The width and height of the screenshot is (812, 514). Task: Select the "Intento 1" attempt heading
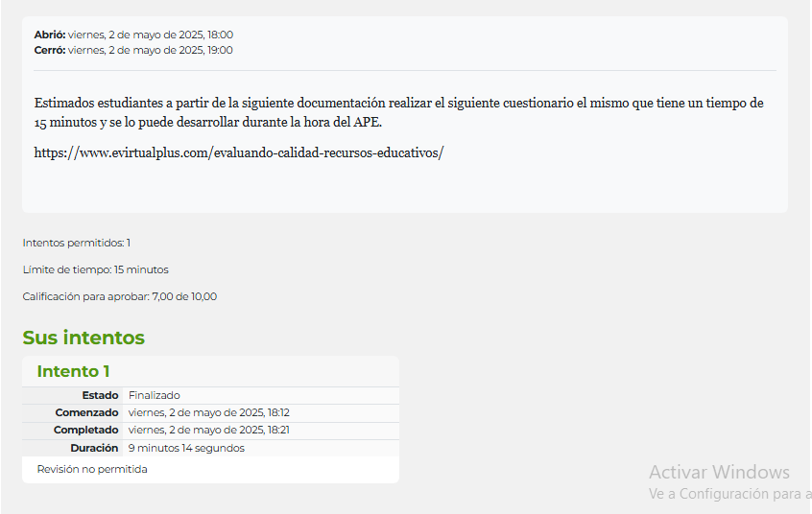point(73,371)
